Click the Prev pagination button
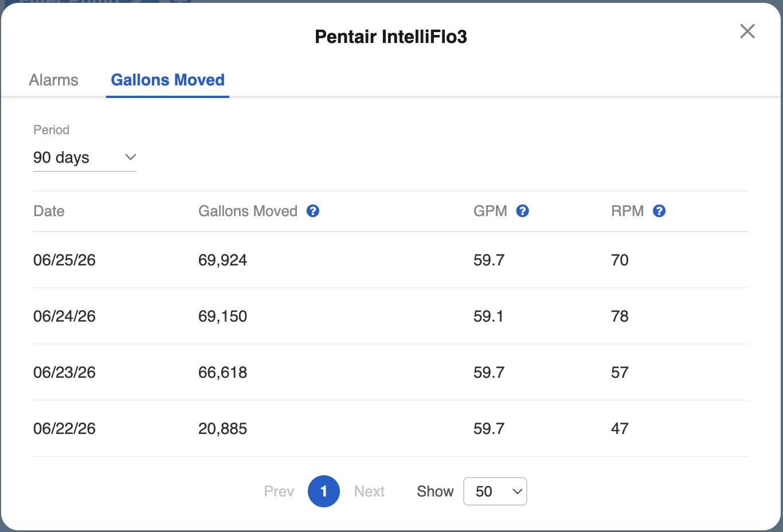 [x=279, y=491]
